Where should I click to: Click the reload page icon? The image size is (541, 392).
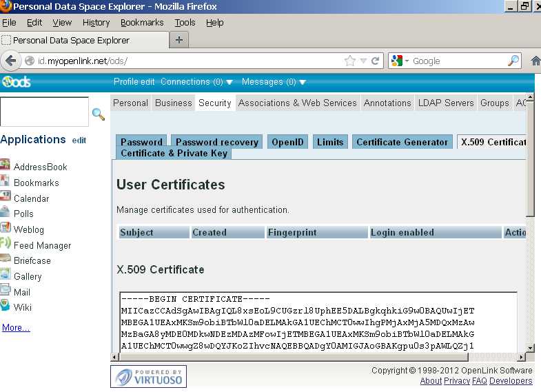pos(376,61)
